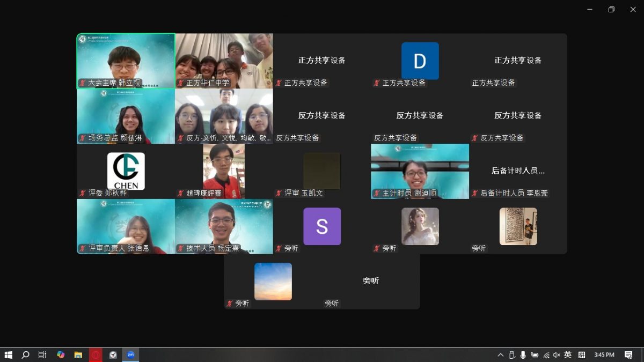Open the Action Center notification button
This screenshot has width=644, height=362.
[628, 354]
